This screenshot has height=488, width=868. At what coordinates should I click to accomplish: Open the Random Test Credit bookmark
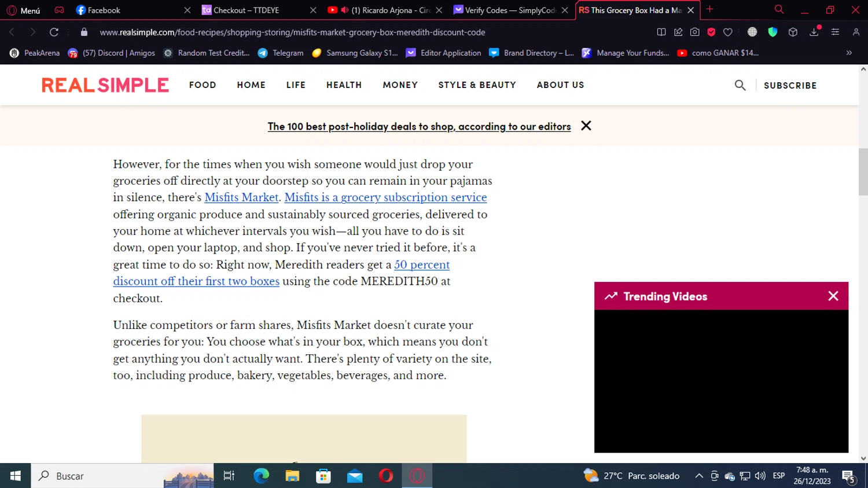point(207,53)
